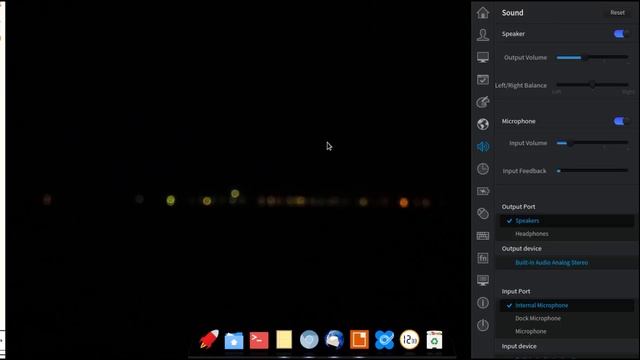640x360 pixels.
Task: Toggle the Speaker switch off
Action: pos(620,34)
